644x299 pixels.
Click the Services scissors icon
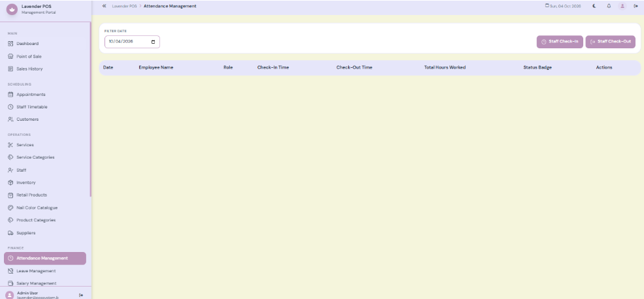click(10, 145)
